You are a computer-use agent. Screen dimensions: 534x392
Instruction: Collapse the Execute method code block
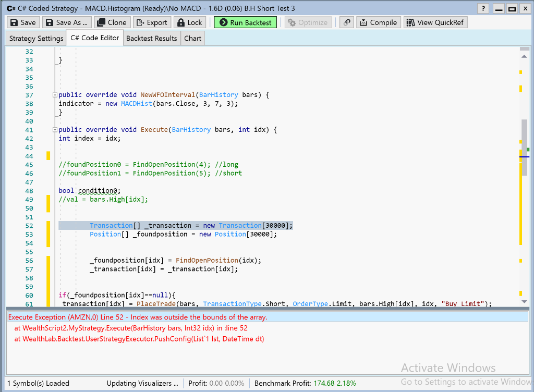55,130
